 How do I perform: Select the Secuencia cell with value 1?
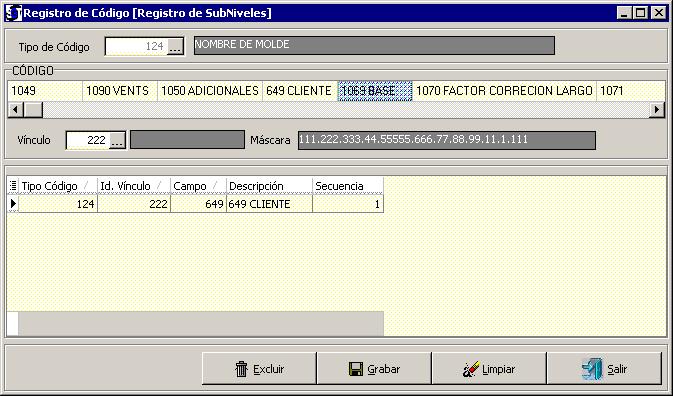(x=348, y=203)
